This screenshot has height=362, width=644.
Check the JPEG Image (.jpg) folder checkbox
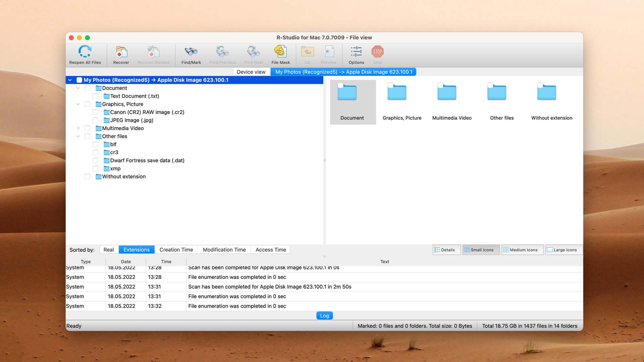[x=96, y=120]
